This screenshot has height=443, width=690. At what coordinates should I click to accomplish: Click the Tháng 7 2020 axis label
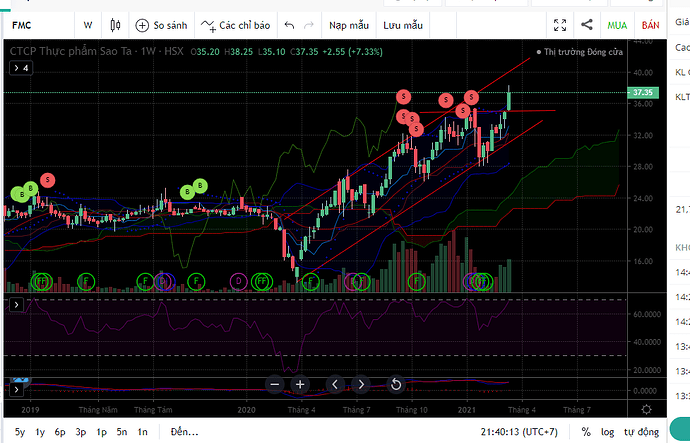coord(357,410)
